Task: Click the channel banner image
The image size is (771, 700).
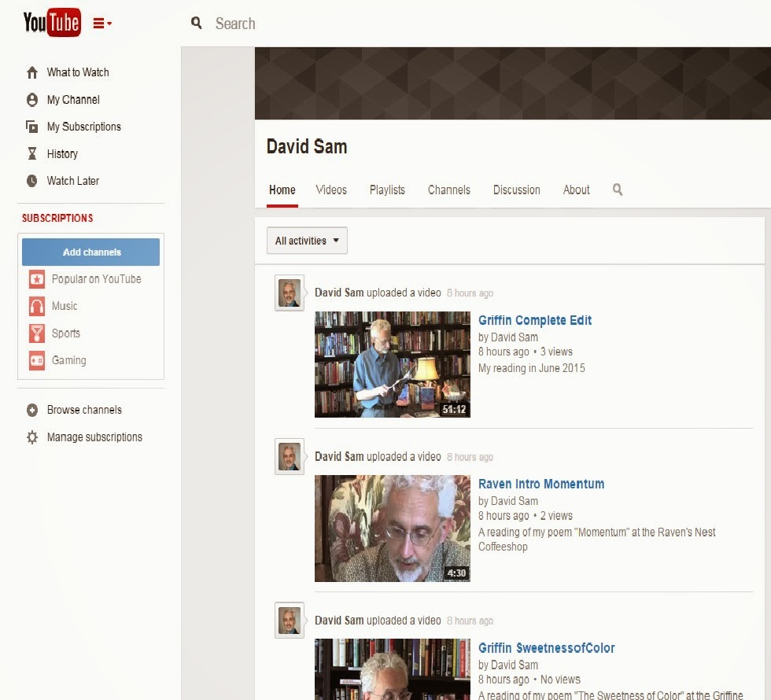Action: [513, 83]
